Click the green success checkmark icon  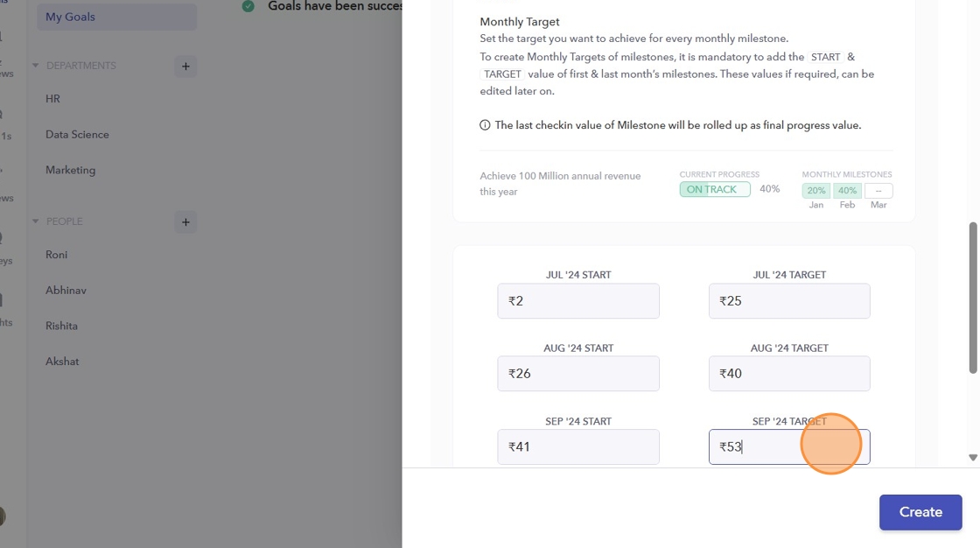point(248,6)
